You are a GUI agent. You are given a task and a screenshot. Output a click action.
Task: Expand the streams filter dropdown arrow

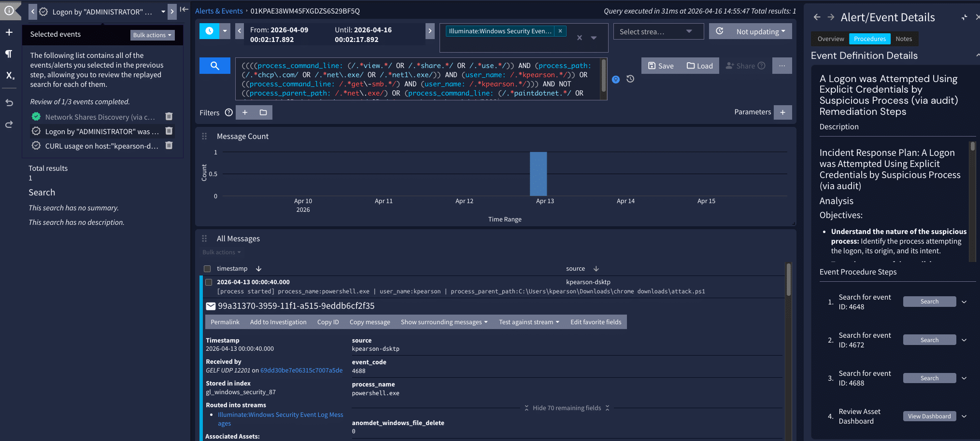(594, 38)
